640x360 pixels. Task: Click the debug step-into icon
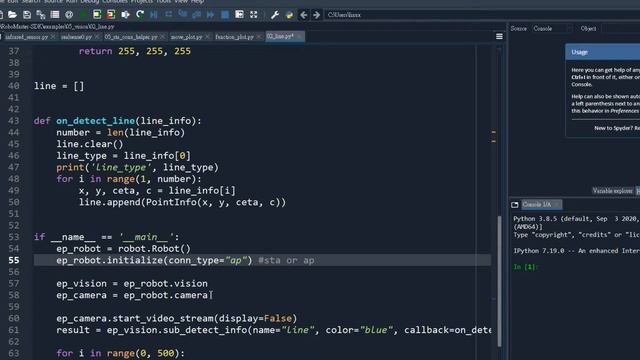click(182, 15)
